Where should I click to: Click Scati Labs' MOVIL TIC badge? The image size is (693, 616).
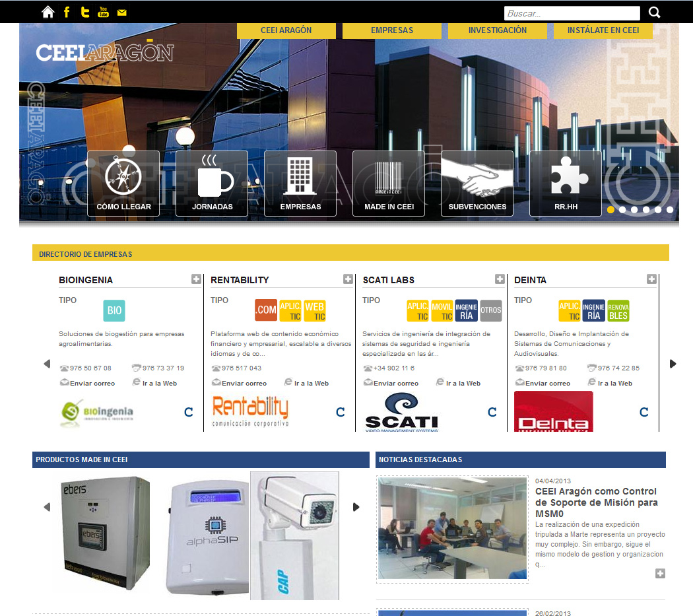(442, 310)
